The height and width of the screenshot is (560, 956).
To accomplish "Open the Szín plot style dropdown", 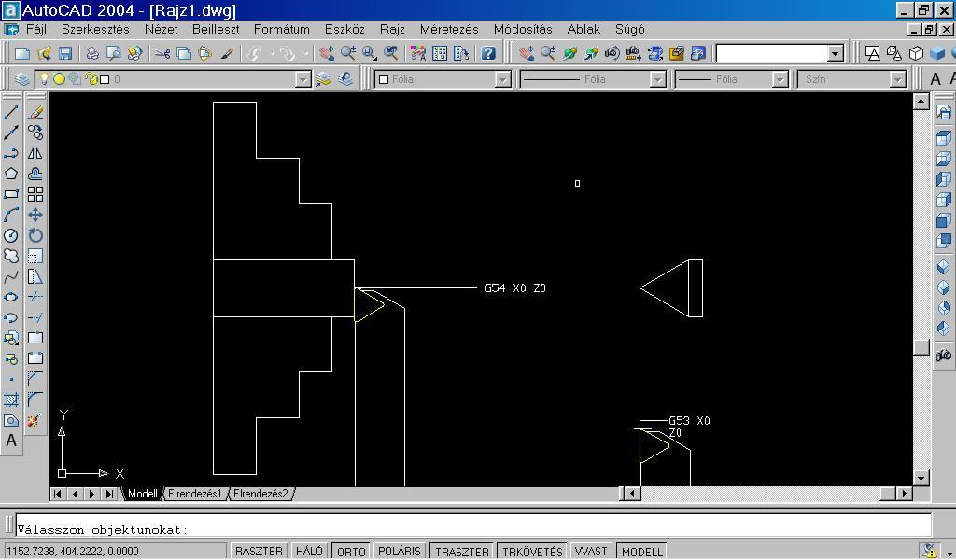I will tap(897, 79).
